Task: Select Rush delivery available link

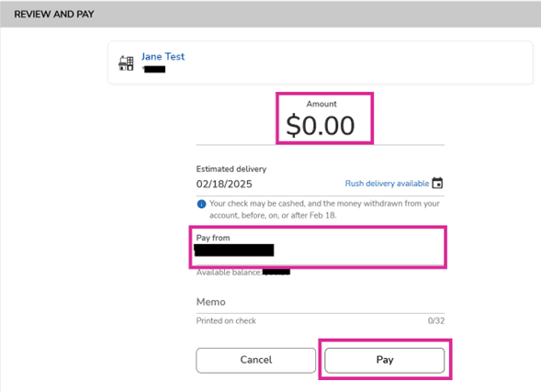Action: click(387, 184)
